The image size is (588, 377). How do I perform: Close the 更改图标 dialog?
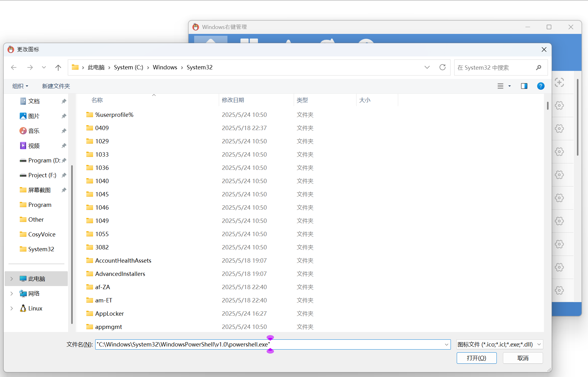pos(544,49)
